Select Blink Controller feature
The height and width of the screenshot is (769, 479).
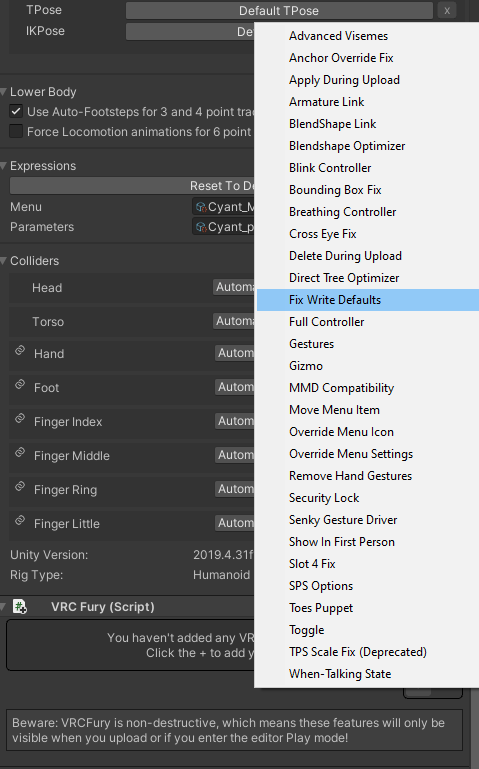click(368, 168)
